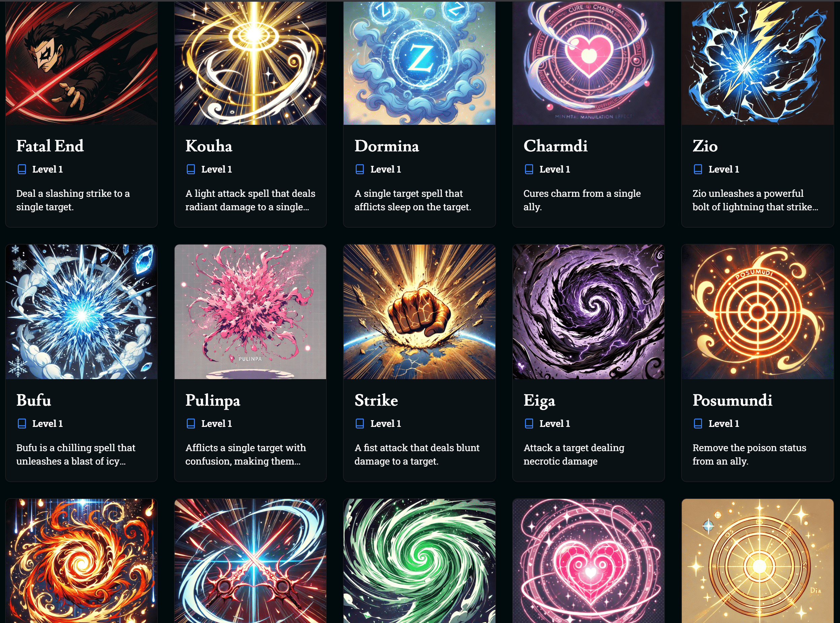Image resolution: width=840 pixels, height=623 pixels.
Task: Open the Charmdi spell title link
Action: point(555,146)
